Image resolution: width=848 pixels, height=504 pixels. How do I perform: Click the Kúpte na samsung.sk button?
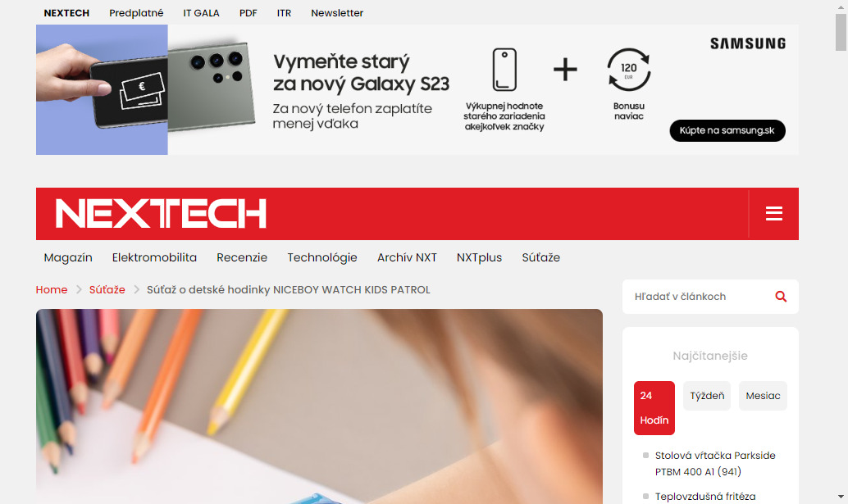727,131
